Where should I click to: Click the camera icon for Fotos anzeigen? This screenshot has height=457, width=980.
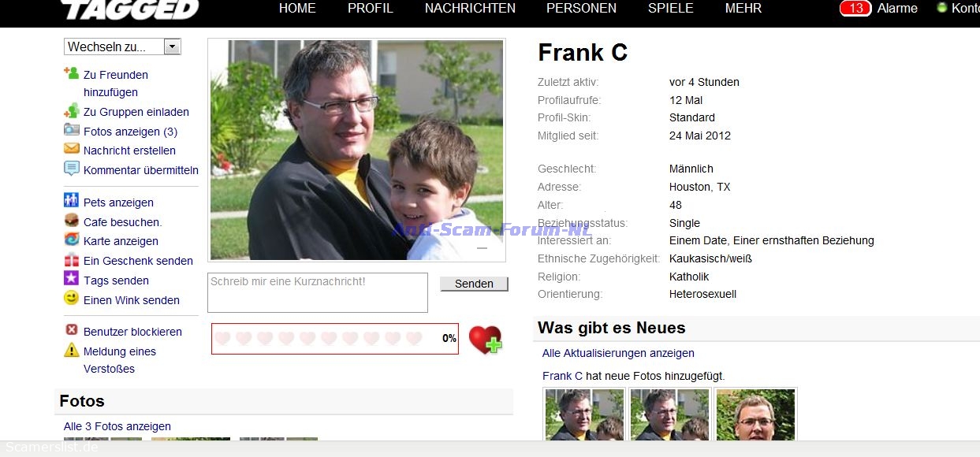(x=71, y=130)
